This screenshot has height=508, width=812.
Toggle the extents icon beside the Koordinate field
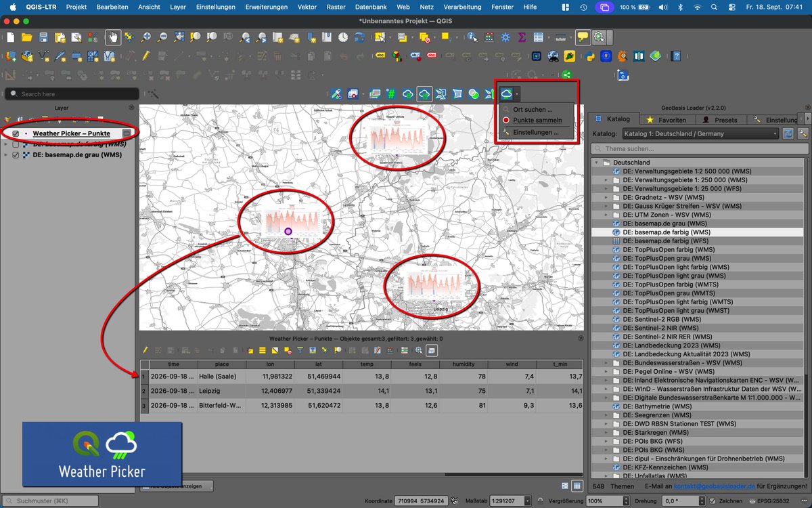[454, 501]
